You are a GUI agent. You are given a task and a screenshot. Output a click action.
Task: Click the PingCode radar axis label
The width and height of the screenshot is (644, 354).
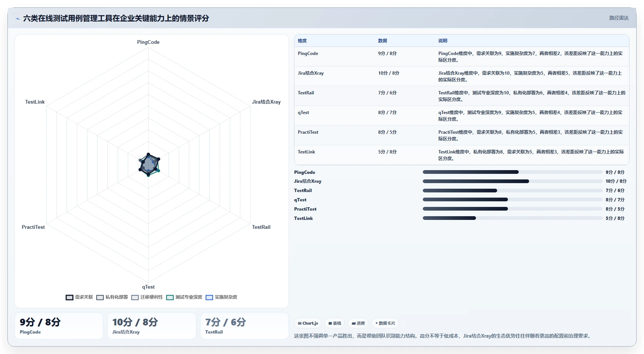click(x=148, y=42)
